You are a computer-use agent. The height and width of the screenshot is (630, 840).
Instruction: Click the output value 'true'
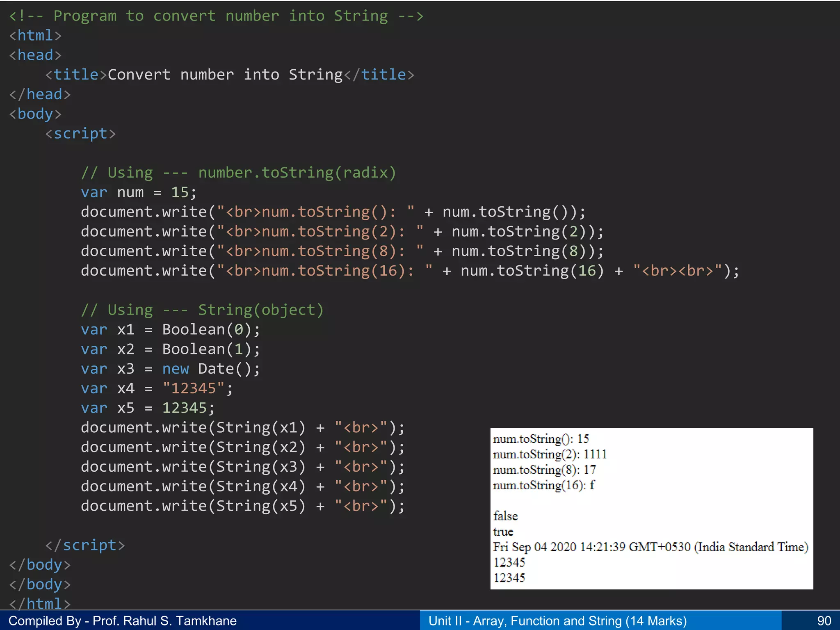coord(503,532)
